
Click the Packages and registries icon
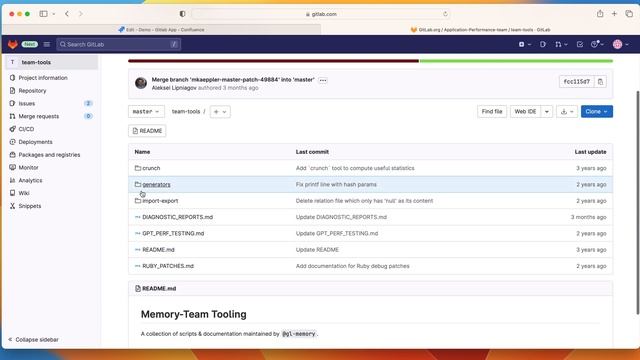(12, 155)
